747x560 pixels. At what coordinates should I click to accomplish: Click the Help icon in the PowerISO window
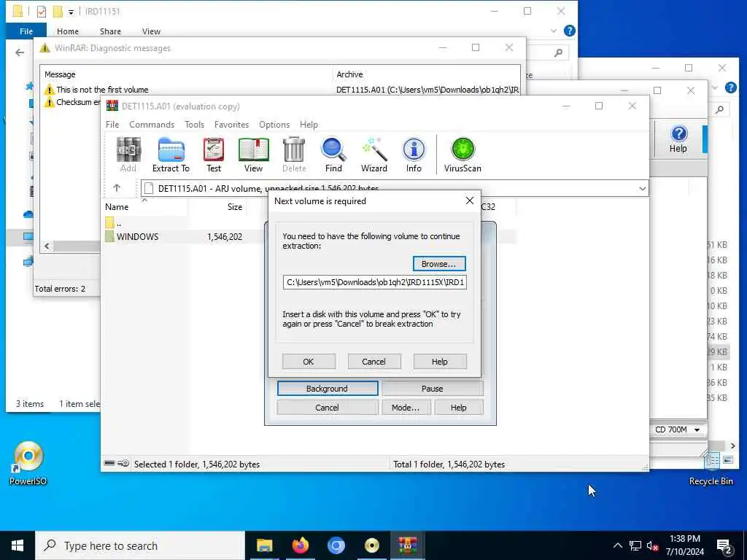coord(678,139)
